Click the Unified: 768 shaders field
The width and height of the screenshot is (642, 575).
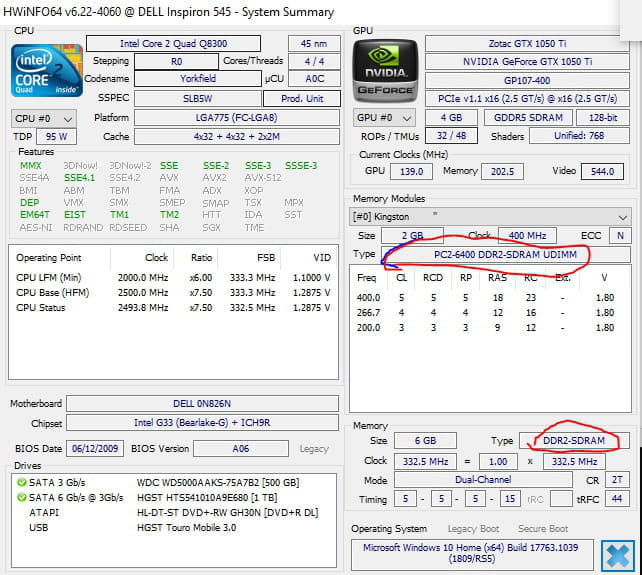coord(579,136)
